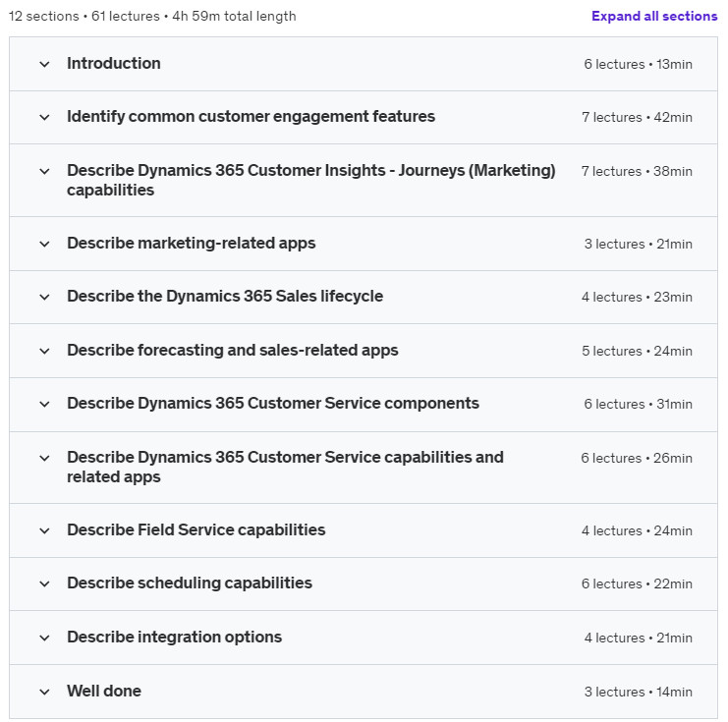728x722 pixels.
Task: Click the Expand all sections link
Action: coord(654,17)
